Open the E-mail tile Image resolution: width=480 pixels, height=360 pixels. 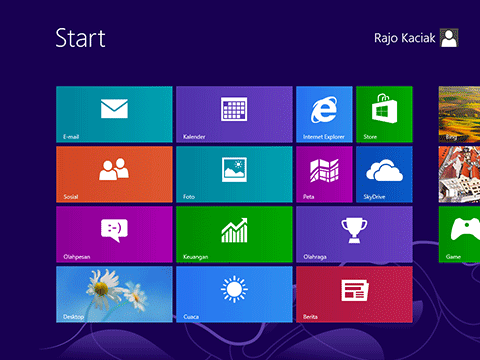(114, 114)
